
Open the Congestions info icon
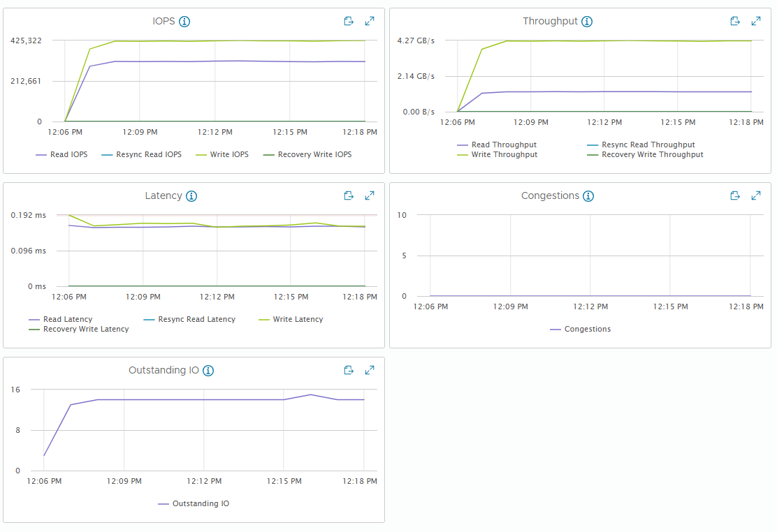[x=588, y=196]
